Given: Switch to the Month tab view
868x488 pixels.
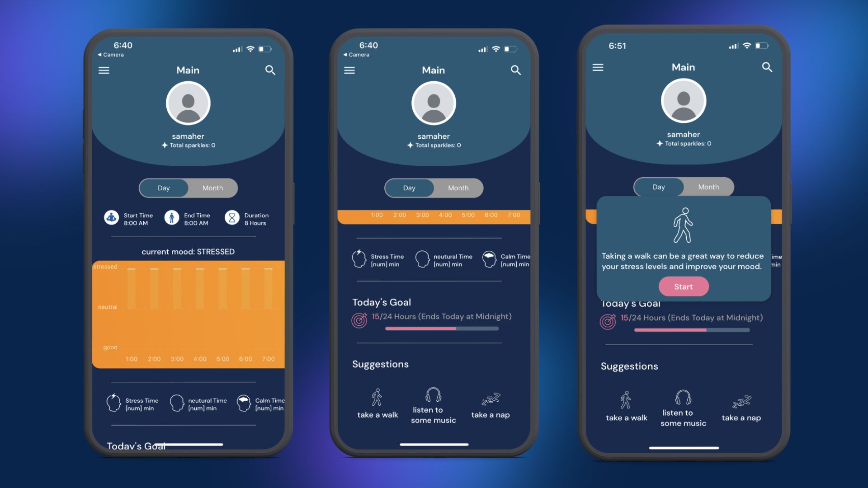Looking at the screenshot, I should (x=213, y=188).
